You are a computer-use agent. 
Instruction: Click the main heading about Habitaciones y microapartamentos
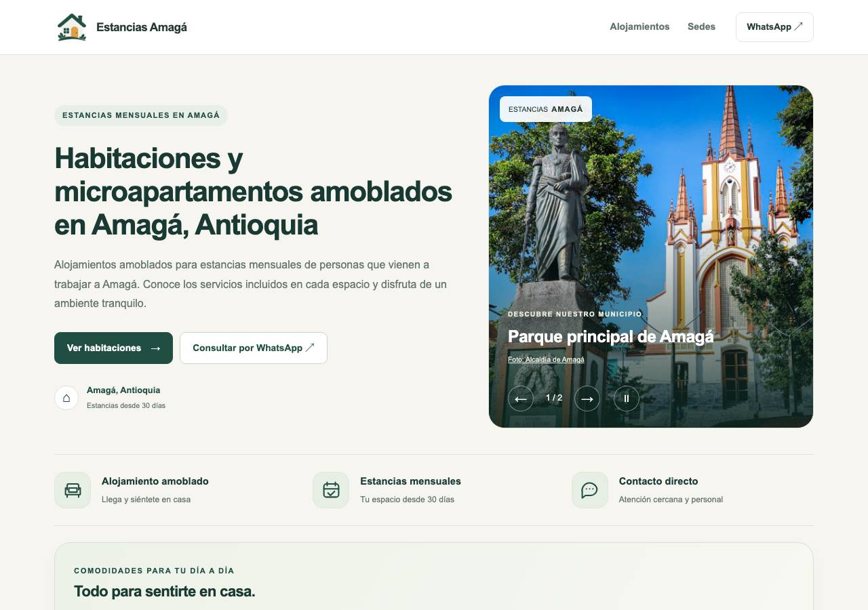(x=253, y=191)
